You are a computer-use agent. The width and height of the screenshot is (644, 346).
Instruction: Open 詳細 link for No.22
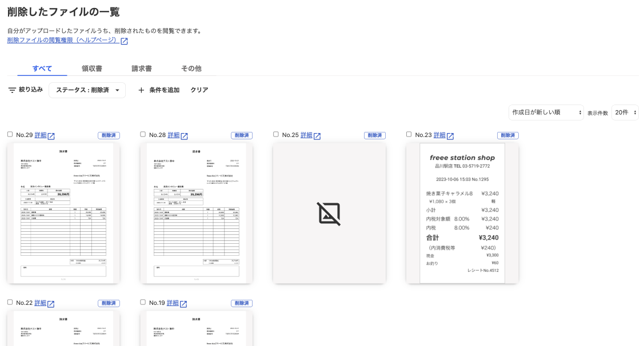coord(40,303)
